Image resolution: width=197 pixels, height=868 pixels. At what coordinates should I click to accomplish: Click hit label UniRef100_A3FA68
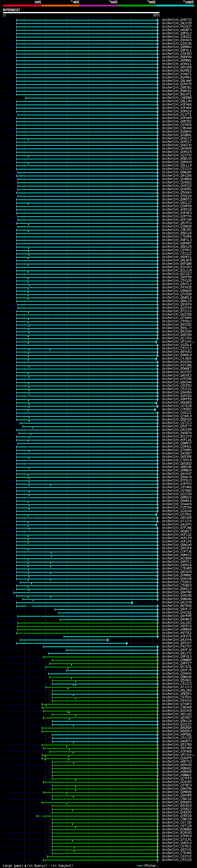[x=177, y=751]
